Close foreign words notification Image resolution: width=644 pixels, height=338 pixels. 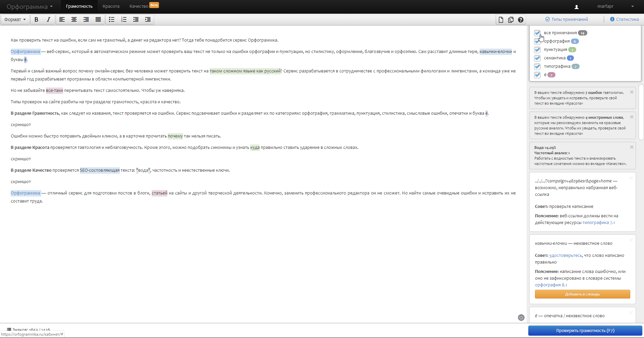tap(632, 117)
